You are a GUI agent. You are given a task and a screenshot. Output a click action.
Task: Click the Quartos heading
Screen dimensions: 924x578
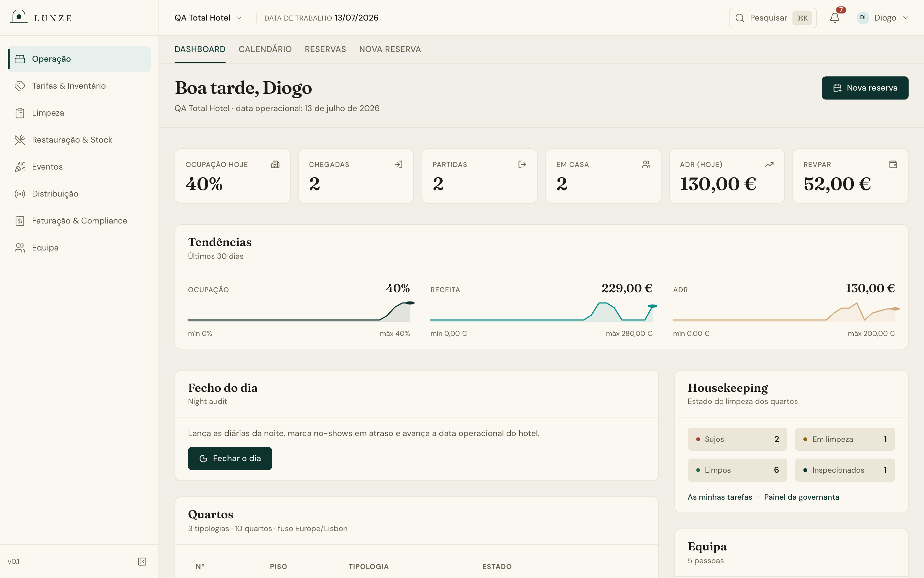coord(210,514)
